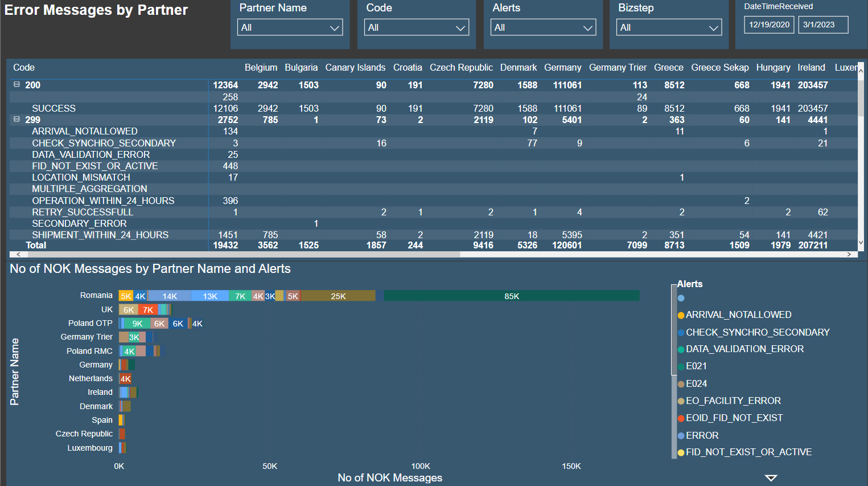Sort by the Bulgaria column header
Viewport: 868px width, 486px height.
[301, 67]
